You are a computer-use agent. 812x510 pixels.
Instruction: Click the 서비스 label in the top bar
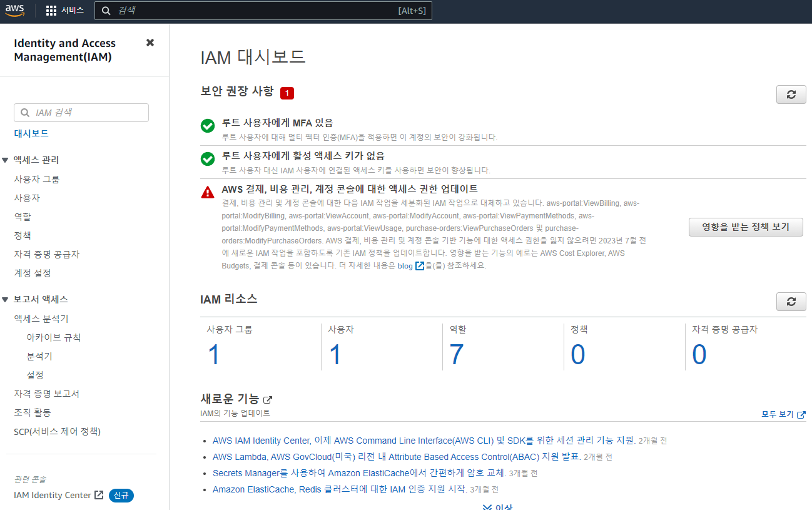pos(73,11)
